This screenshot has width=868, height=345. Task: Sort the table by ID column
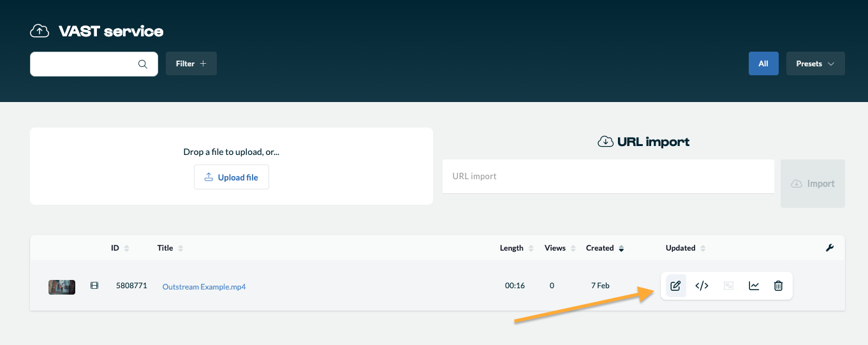pyautogui.click(x=120, y=248)
